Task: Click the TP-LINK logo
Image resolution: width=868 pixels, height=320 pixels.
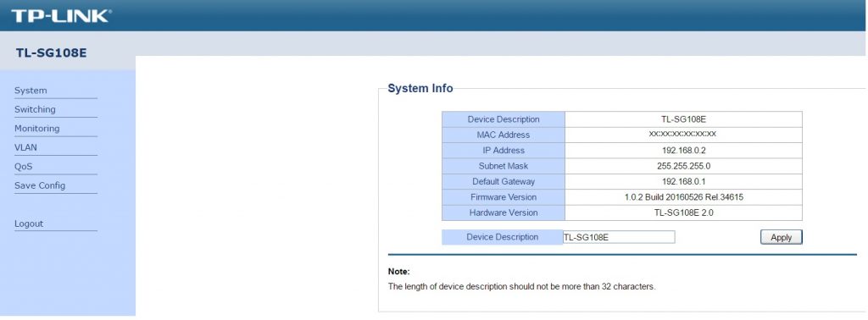Action: (61, 15)
